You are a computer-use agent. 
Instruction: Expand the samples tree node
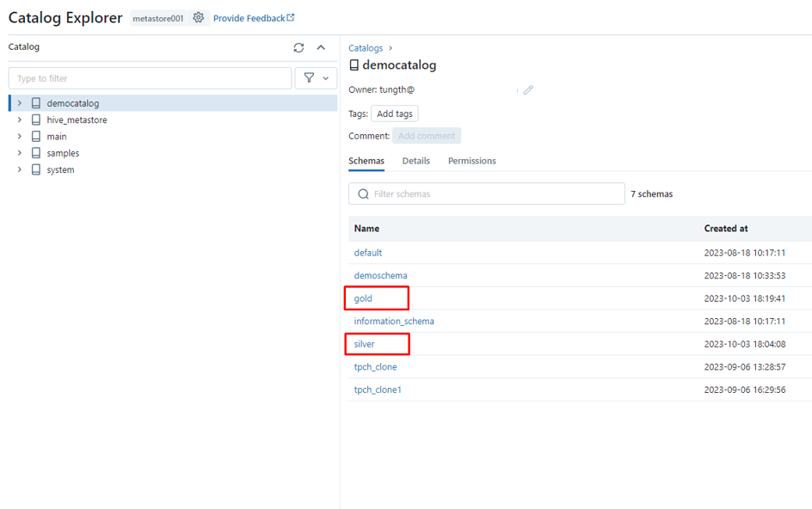point(20,153)
